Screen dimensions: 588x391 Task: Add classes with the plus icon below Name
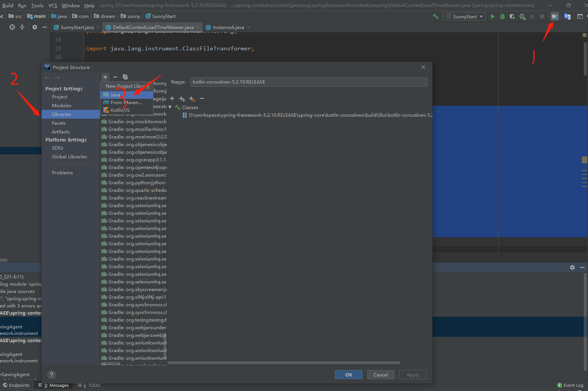[172, 98]
